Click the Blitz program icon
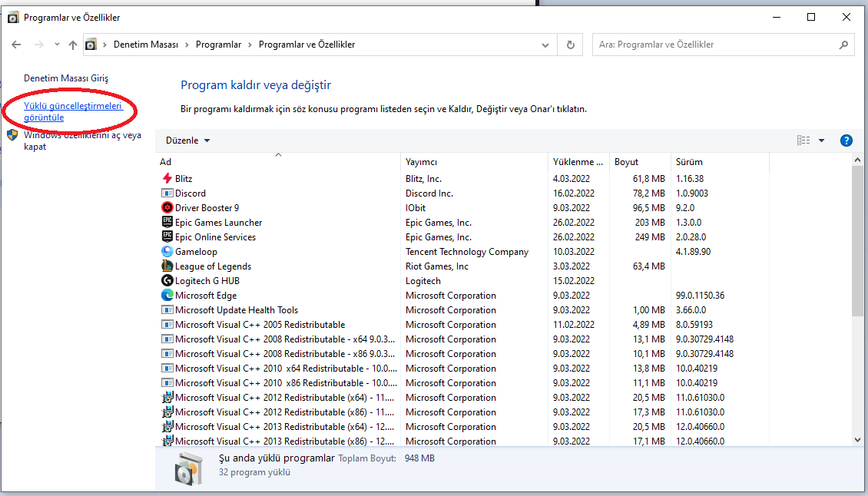This screenshot has width=868, height=496. [x=167, y=178]
